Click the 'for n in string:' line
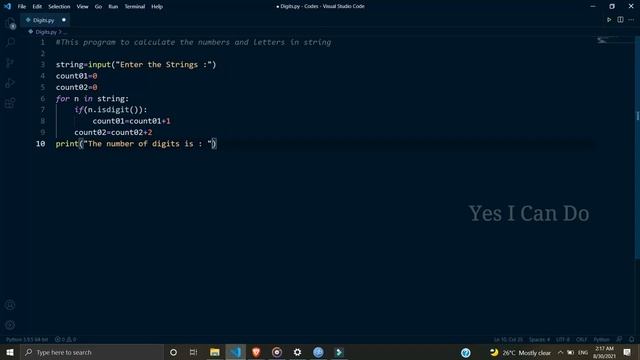Viewport: 640px width, 360px height. pyautogui.click(x=92, y=99)
